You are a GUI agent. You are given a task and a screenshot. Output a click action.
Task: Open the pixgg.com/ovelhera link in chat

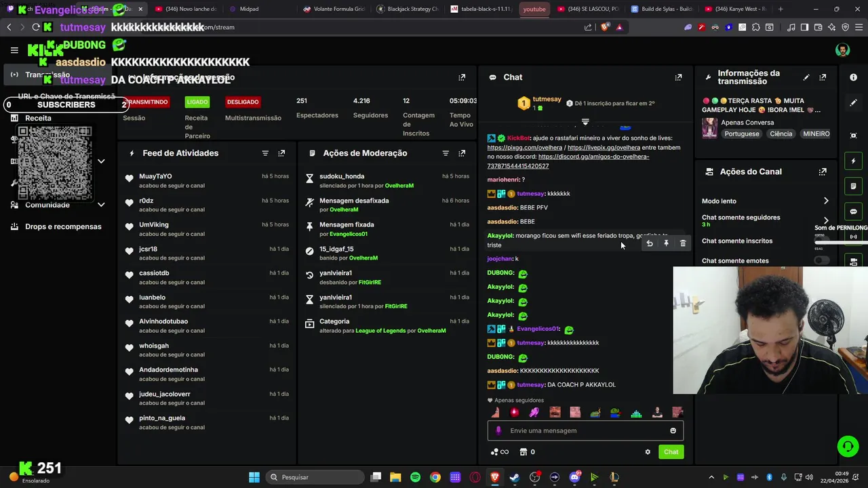pyautogui.click(x=524, y=147)
